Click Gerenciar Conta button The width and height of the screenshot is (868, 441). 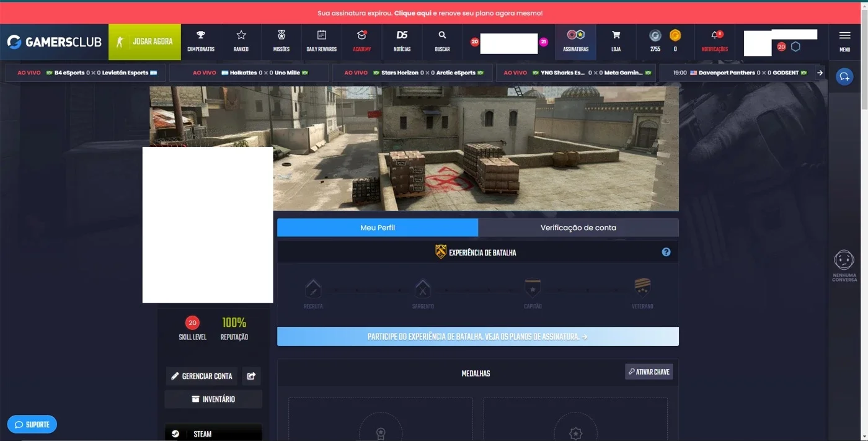click(x=201, y=376)
